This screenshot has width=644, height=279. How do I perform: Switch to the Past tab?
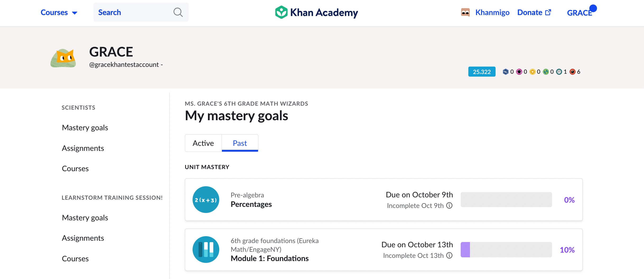(x=240, y=143)
